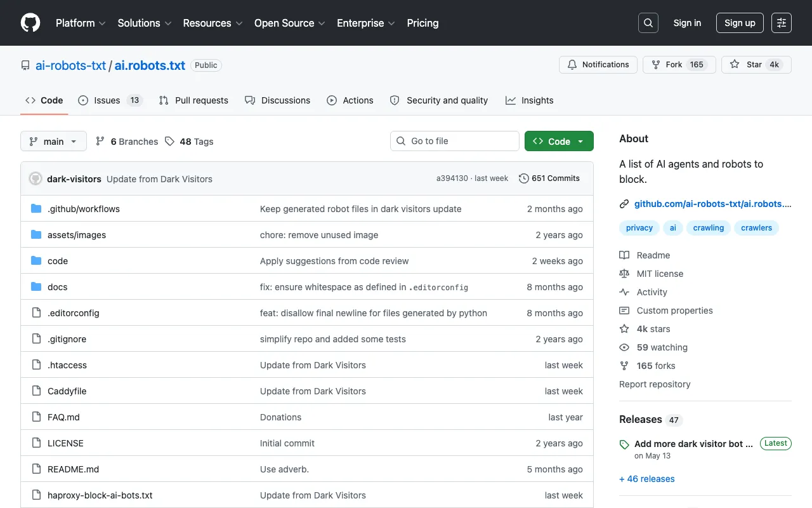Click the 165 forks sidebar link
The height and width of the screenshot is (508, 812).
click(647, 366)
